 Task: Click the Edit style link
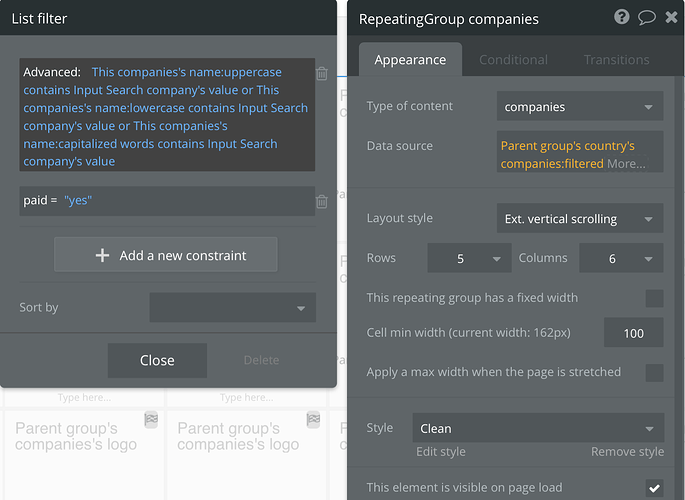pyautogui.click(x=441, y=452)
